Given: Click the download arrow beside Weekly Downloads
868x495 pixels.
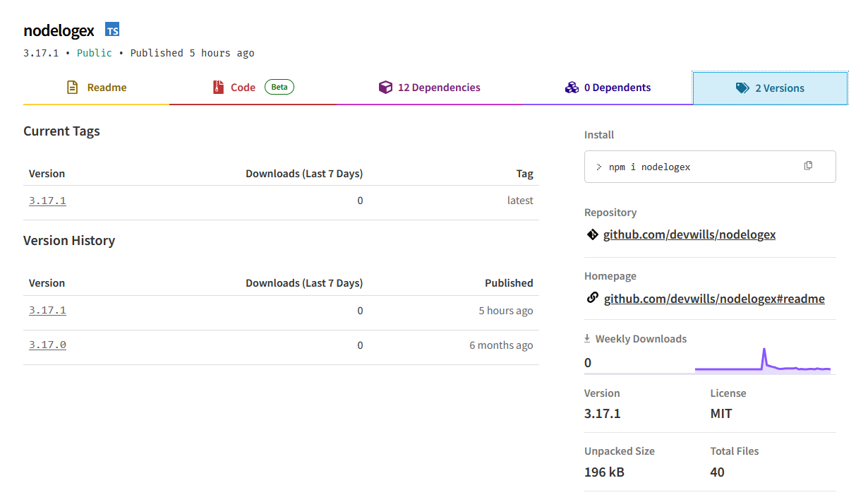Looking at the screenshot, I should pos(587,339).
